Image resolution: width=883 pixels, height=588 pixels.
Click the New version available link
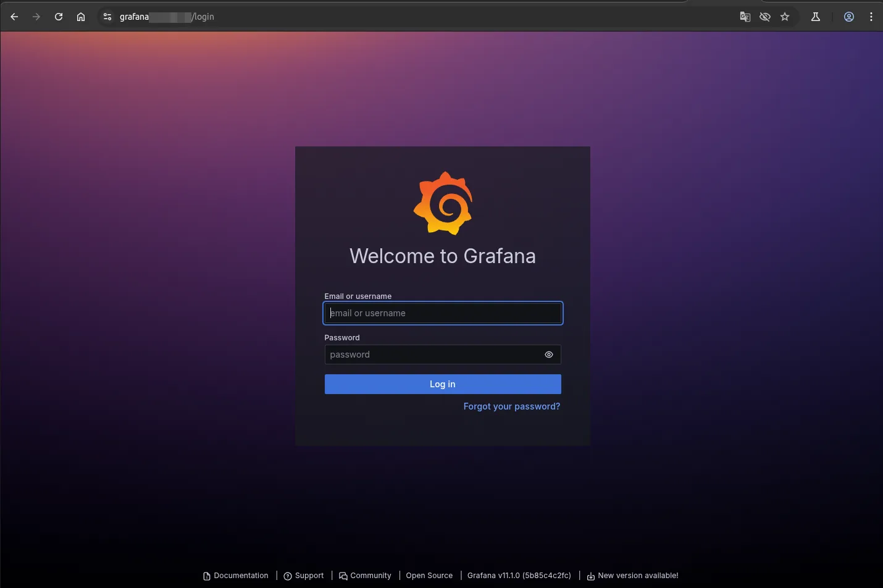[632, 576]
